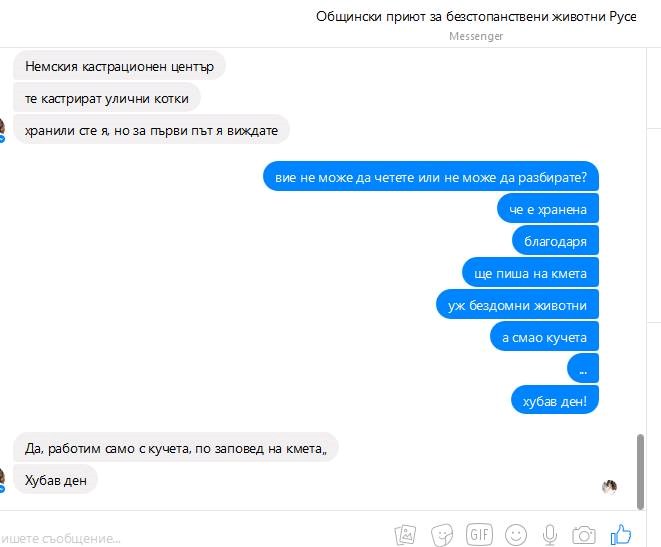
Task: Click the message те кастрират улични котки
Action: [107, 98]
